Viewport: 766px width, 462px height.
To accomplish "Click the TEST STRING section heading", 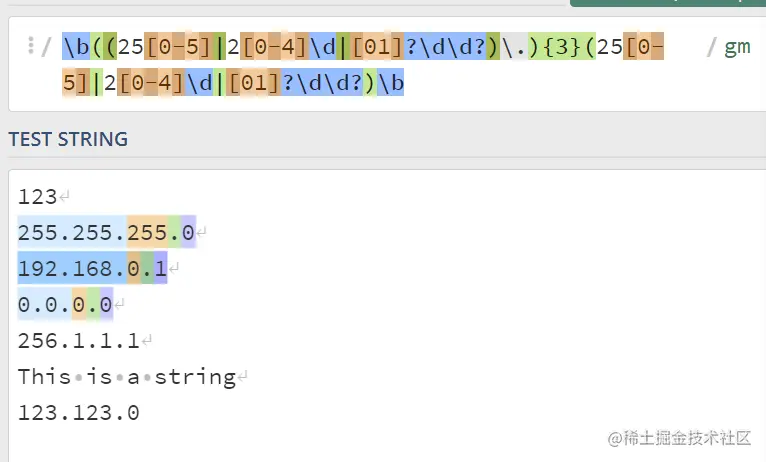I will click(x=68, y=139).
